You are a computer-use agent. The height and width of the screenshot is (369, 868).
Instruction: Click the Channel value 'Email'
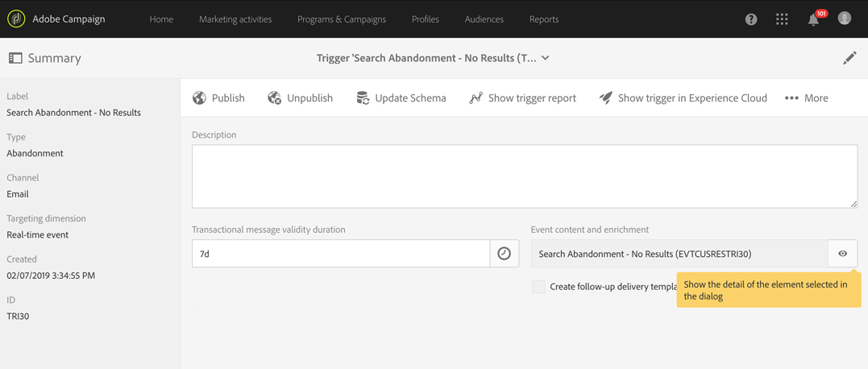pos(18,194)
